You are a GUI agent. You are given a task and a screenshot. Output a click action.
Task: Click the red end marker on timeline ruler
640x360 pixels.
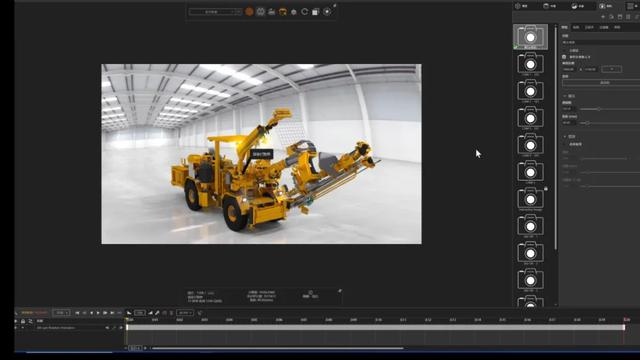(626, 320)
